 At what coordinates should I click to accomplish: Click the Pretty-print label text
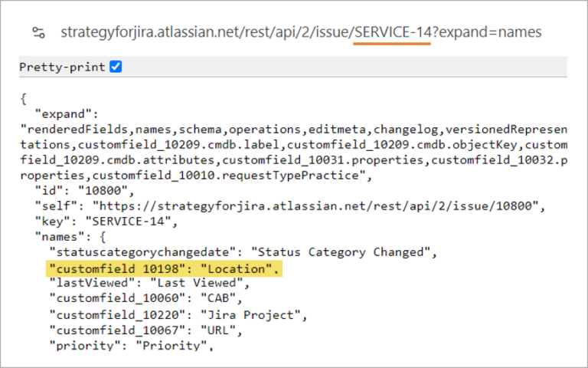point(62,67)
